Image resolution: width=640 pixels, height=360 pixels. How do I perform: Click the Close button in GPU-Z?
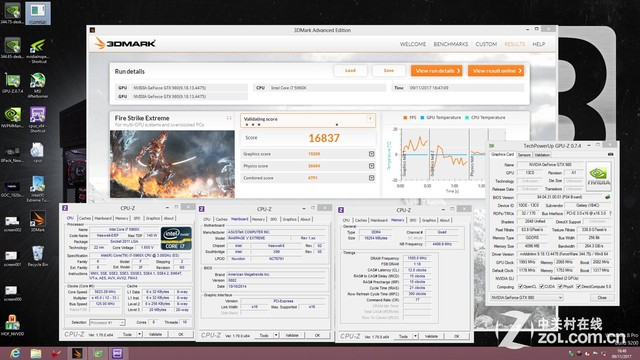[x=602, y=298]
